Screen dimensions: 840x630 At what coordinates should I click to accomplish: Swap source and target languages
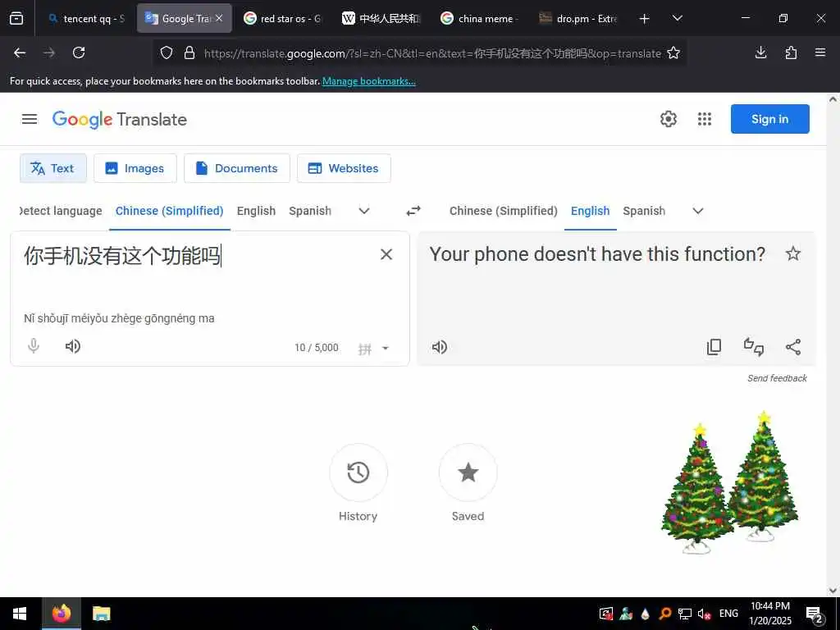(413, 211)
